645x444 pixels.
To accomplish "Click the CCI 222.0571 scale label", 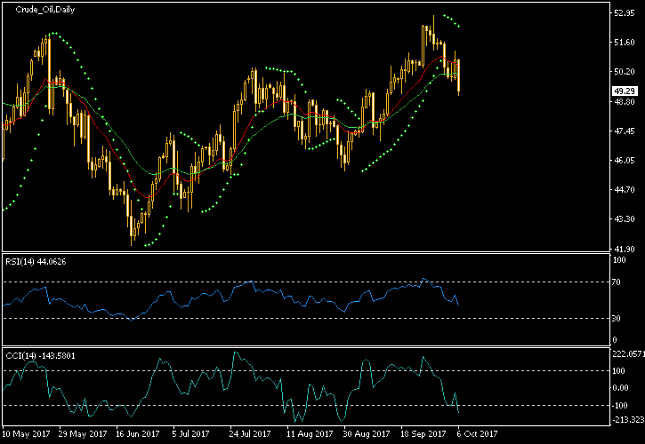I will (x=628, y=354).
